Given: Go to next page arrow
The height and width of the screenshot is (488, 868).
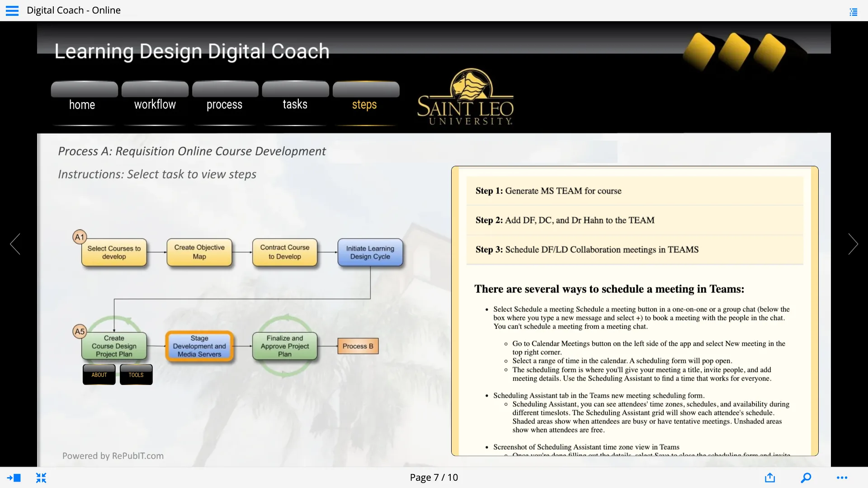Looking at the screenshot, I should coord(853,244).
